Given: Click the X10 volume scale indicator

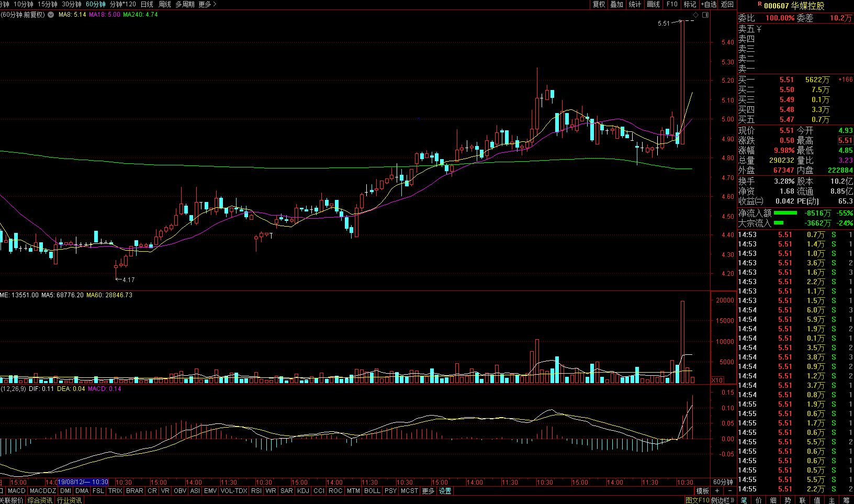Looking at the screenshot, I should coord(717,380).
